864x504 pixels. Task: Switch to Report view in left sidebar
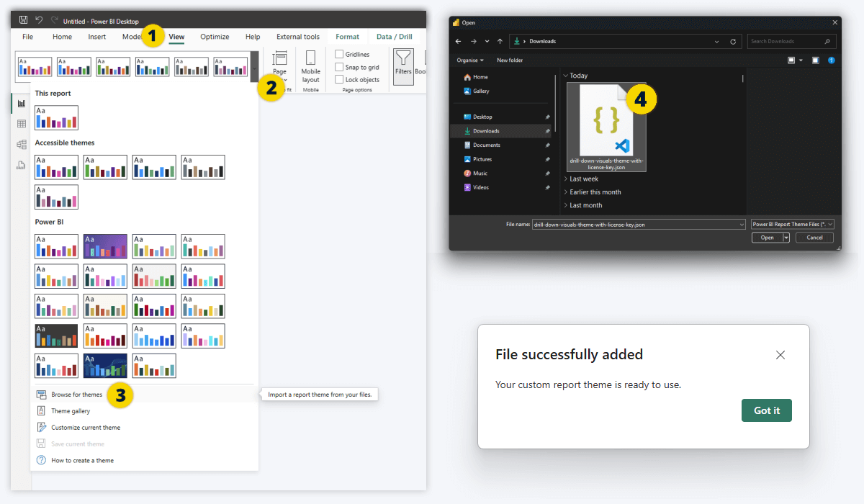coord(22,104)
